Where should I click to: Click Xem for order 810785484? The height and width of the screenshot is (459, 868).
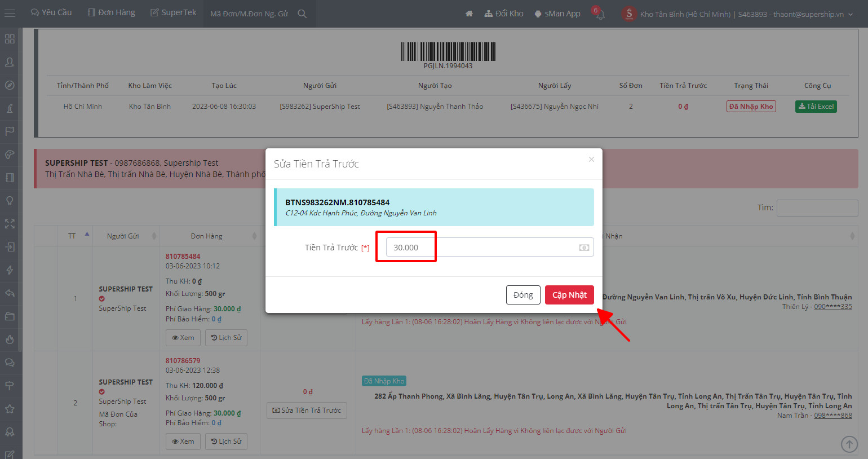click(x=183, y=338)
